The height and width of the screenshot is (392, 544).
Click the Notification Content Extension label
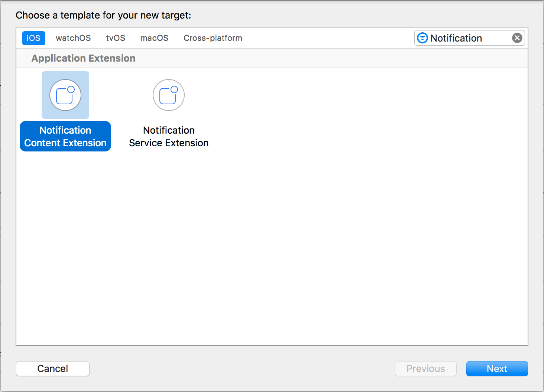[65, 136]
